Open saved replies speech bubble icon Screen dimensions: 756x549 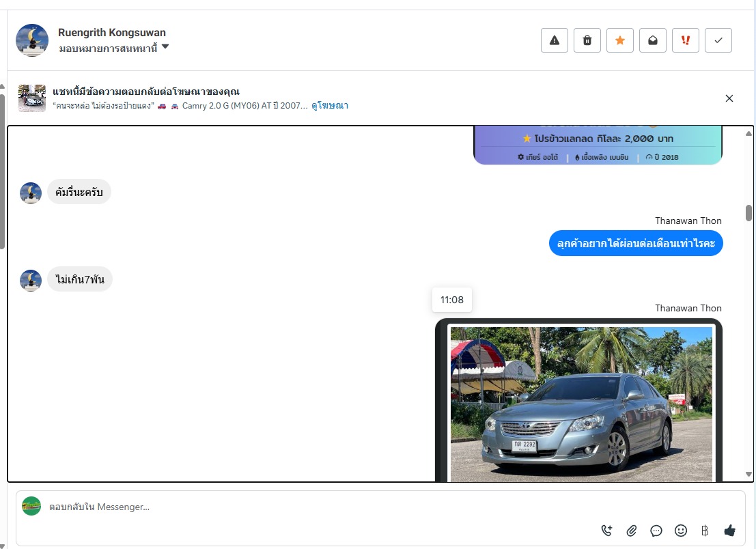point(656,531)
